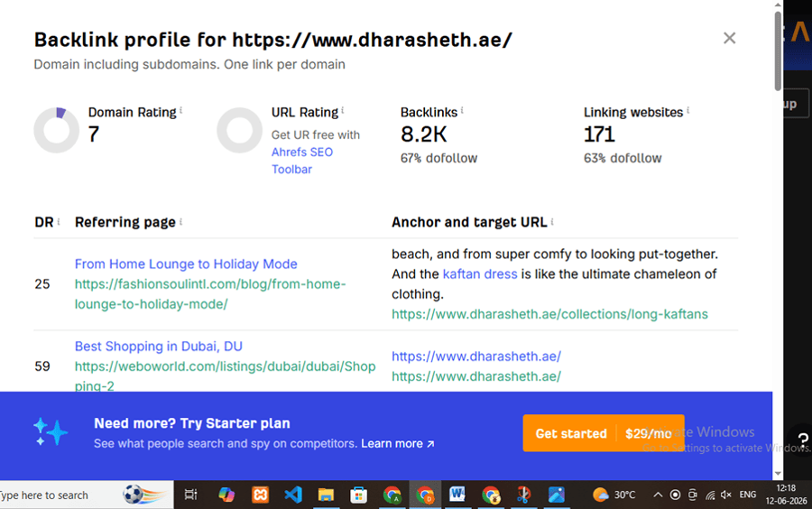Click the blue dharasheth.ae anchor link
Screen dimensions: 812x509
(475, 356)
